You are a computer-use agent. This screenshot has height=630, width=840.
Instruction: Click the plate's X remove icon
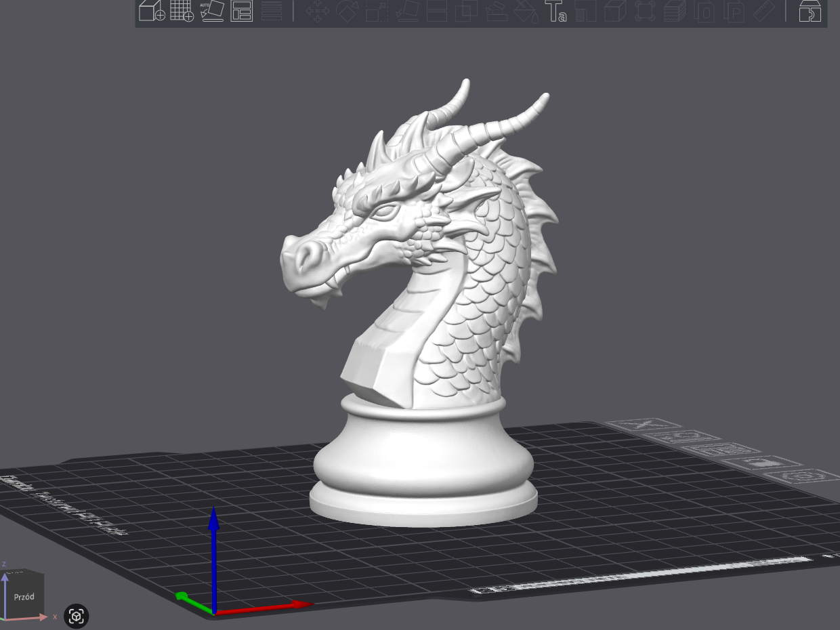(x=644, y=425)
